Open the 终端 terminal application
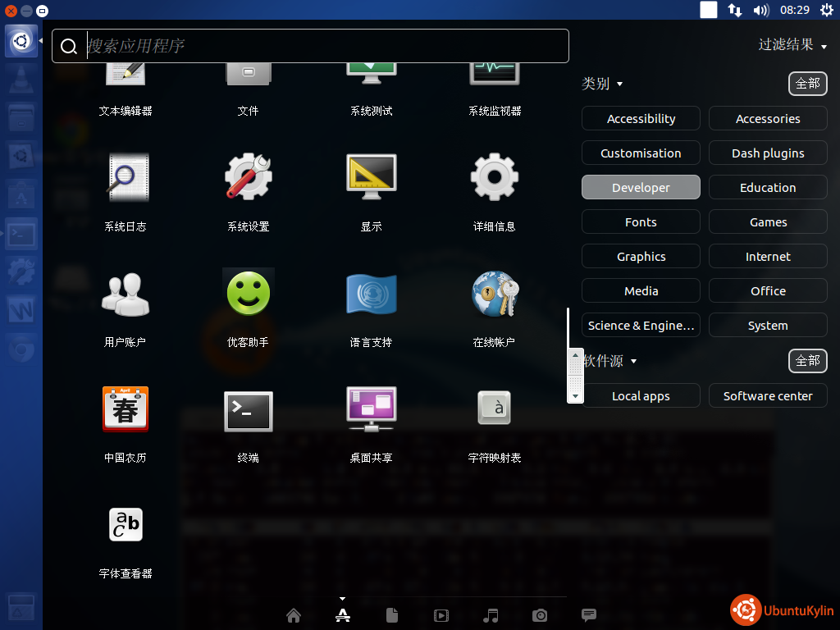 coord(248,411)
